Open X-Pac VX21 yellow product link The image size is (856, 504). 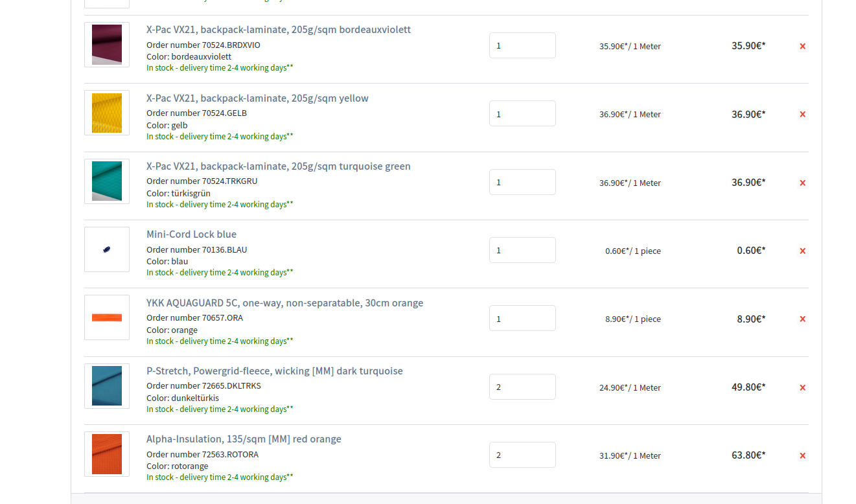click(257, 98)
